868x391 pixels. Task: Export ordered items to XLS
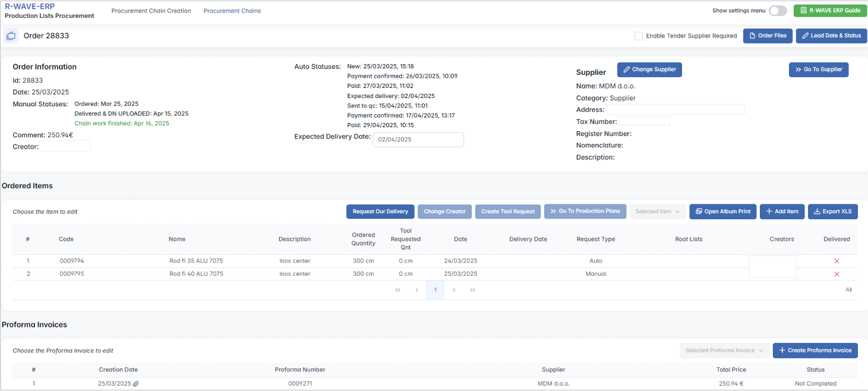click(x=832, y=212)
